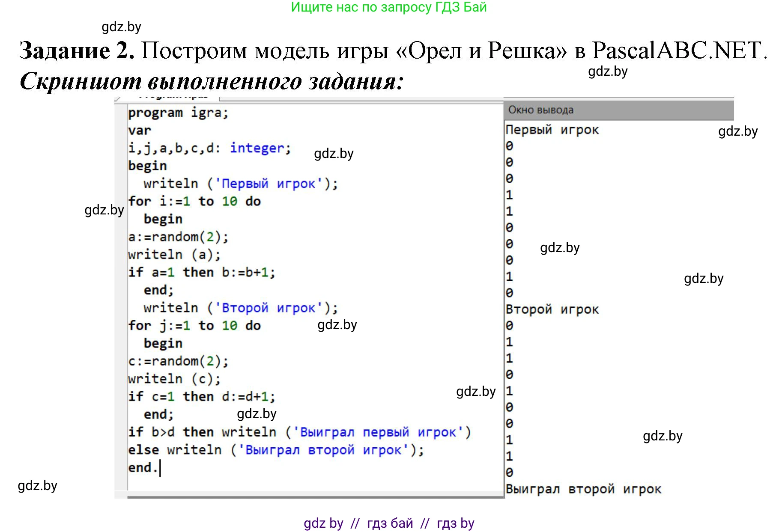The image size is (779, 532).
Task: Click the string 'Второй игрок' in the code
Action: point(270,308)
